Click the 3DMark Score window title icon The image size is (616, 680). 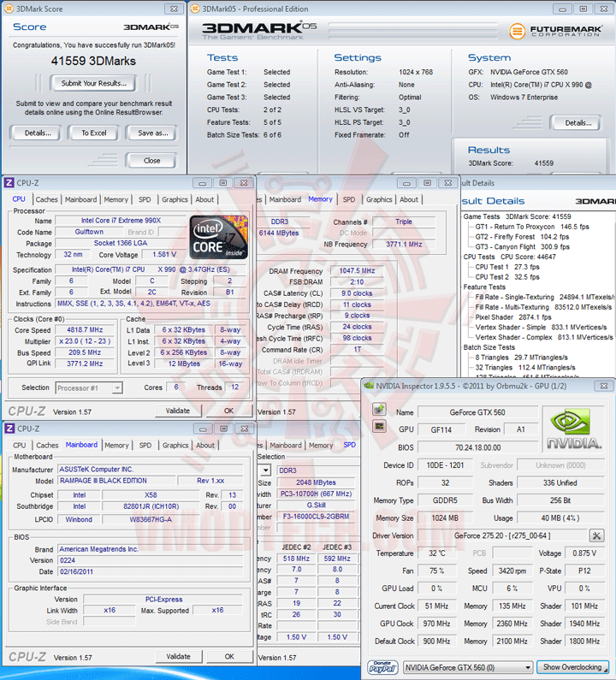[x=9, y=9]
